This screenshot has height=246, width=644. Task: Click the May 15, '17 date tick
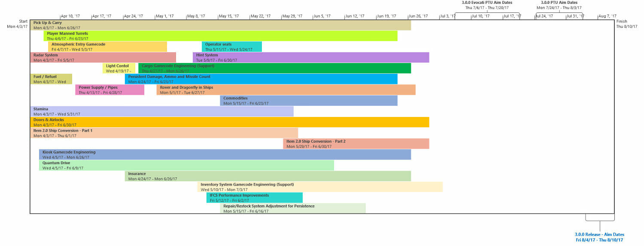[x=229, y=16]
